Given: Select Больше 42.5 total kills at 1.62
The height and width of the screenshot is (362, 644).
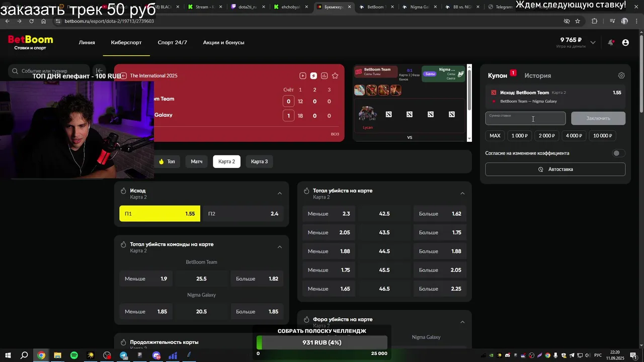Looking at the screenshot, I should click(440, 214).
